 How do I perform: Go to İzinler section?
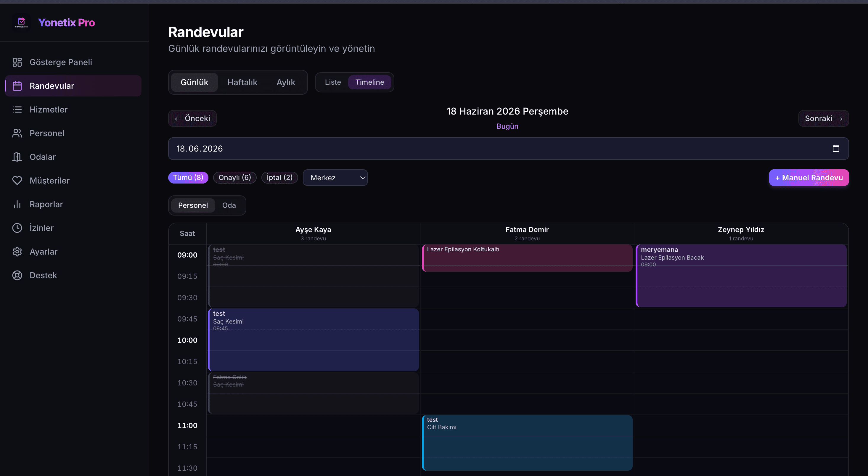click(73, 228)
